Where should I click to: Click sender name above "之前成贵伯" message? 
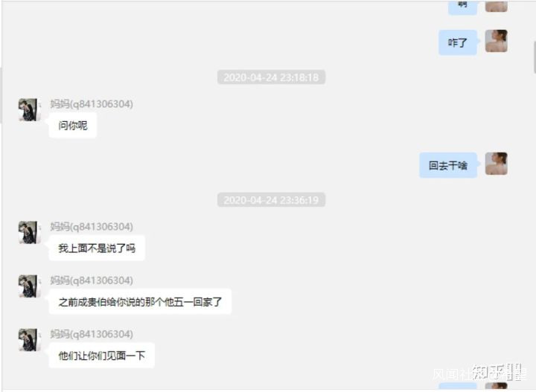[92, 280]
